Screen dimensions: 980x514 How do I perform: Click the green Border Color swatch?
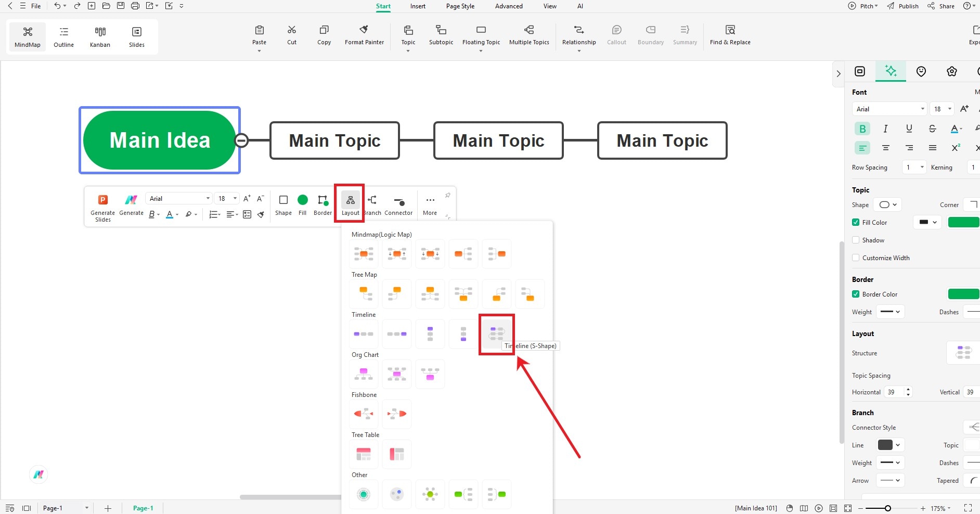pyautogui.click(x=964, y=294)
